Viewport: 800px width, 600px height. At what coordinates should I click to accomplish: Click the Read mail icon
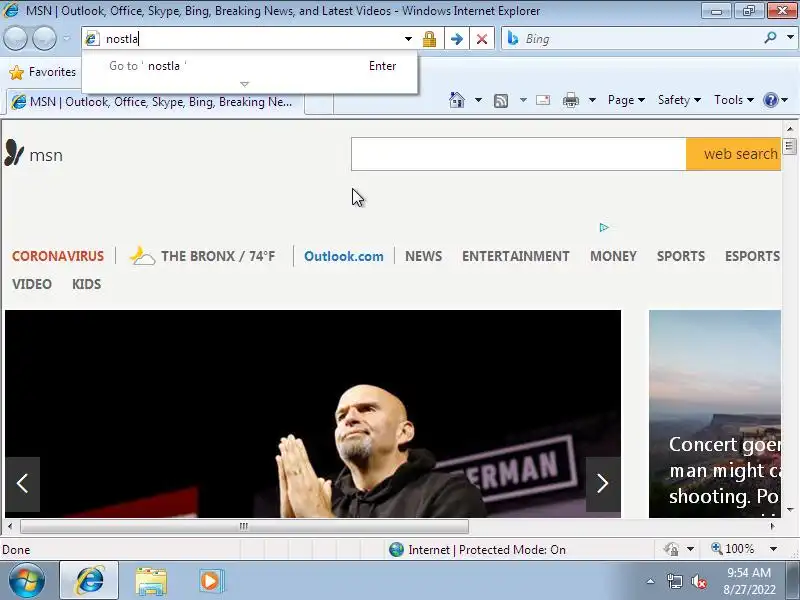click(x=543, y=100)
